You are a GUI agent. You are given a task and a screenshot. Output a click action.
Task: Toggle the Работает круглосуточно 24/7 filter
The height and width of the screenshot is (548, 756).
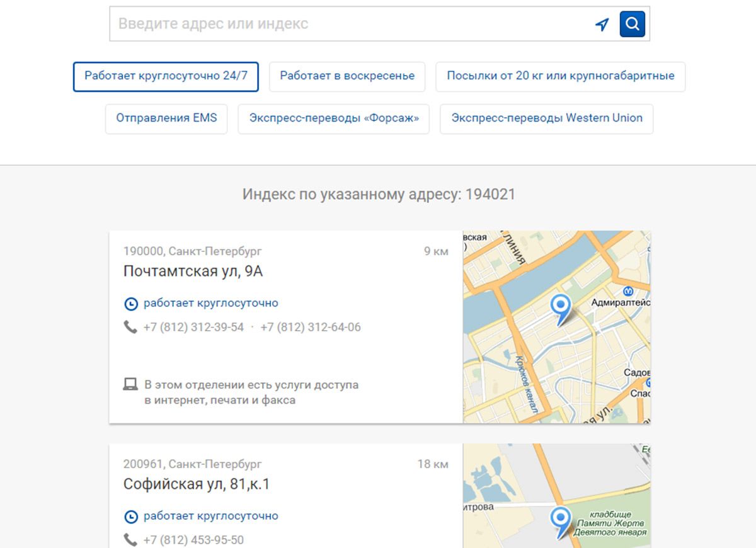166,76
